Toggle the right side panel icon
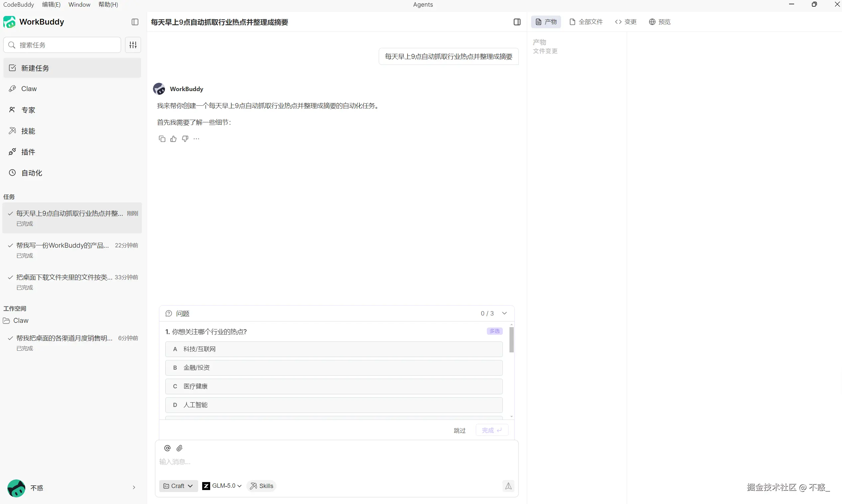Screen dimensions: 842x504 (517, 22)
